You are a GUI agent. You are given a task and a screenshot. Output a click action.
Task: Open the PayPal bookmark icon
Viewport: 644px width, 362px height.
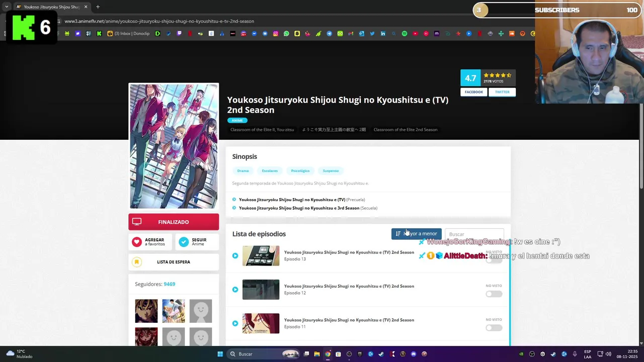(x=168, y=34)
